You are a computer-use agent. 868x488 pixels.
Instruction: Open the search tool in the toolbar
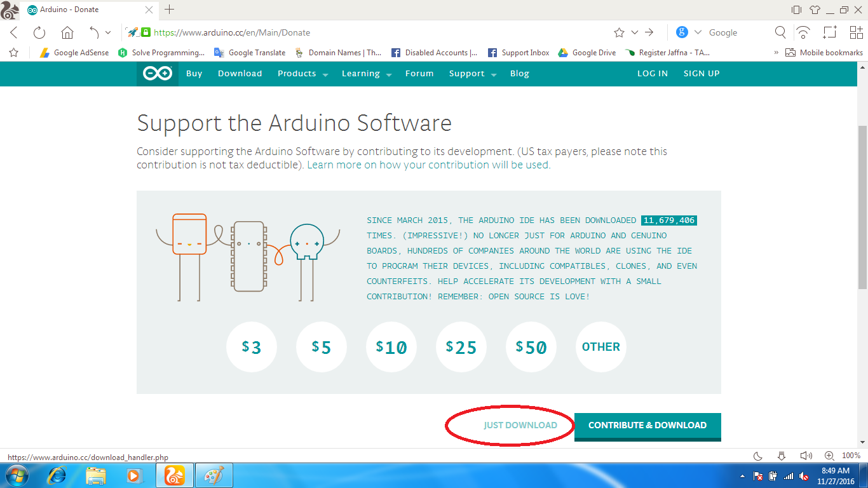tap(780, 32)
